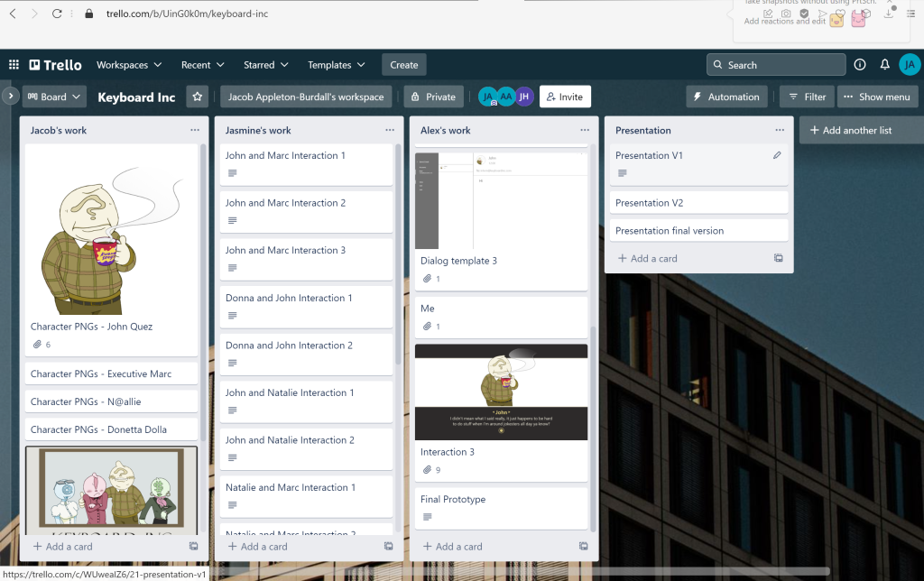Open the Trello apps grid icon

pos(14,65)
